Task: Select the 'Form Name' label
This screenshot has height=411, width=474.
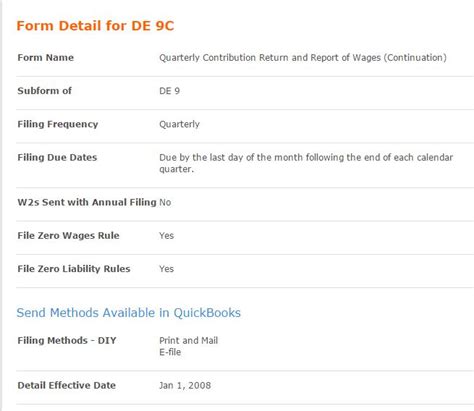Action: [46, 58]
